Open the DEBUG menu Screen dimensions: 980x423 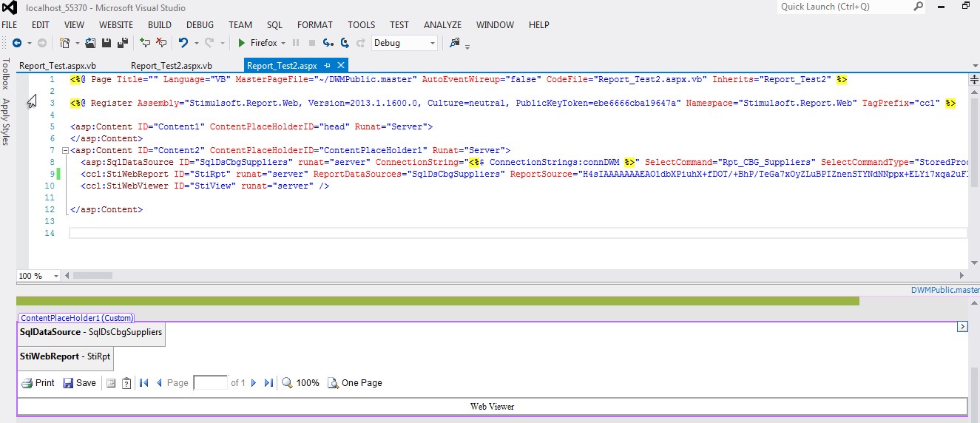[x=200, y=24]
